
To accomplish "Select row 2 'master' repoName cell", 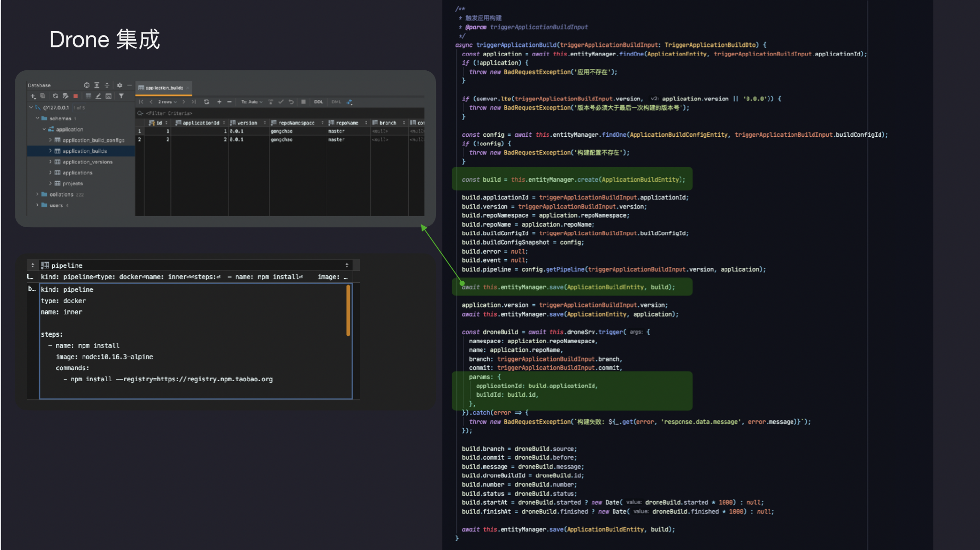I will pos(348,140).
